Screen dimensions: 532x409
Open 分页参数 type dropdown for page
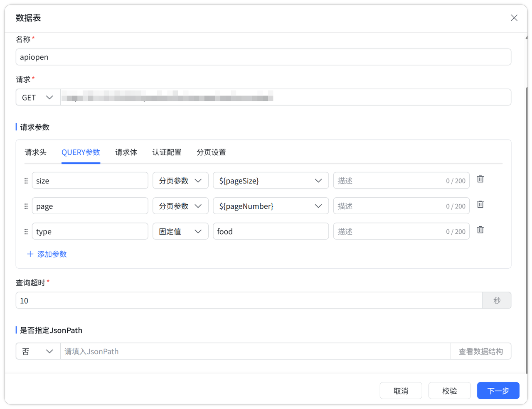pos(180,206)
